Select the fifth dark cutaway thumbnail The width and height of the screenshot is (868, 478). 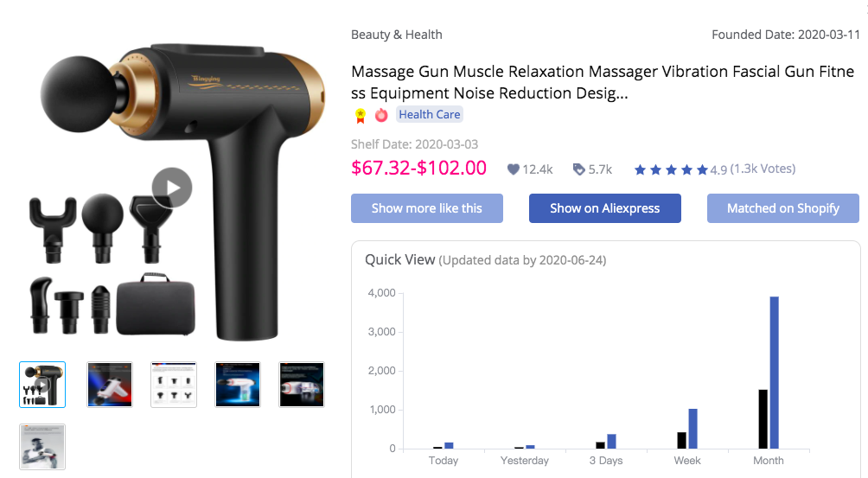[302, 385]
